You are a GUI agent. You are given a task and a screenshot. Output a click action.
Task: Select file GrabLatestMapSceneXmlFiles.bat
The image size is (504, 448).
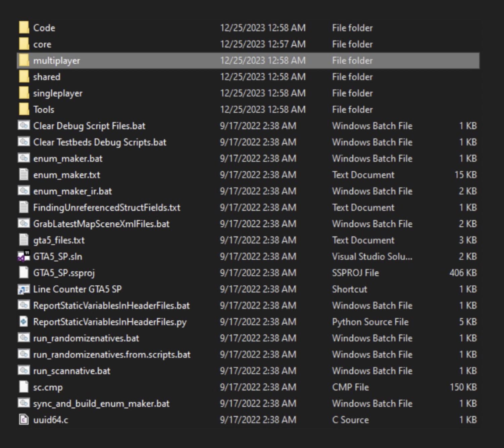[x=101, y=224]
